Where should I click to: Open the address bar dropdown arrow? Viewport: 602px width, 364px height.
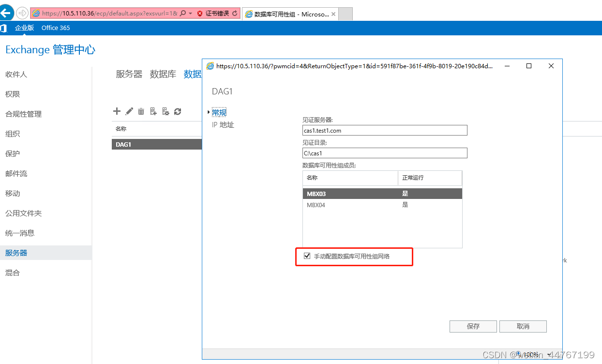191,14
